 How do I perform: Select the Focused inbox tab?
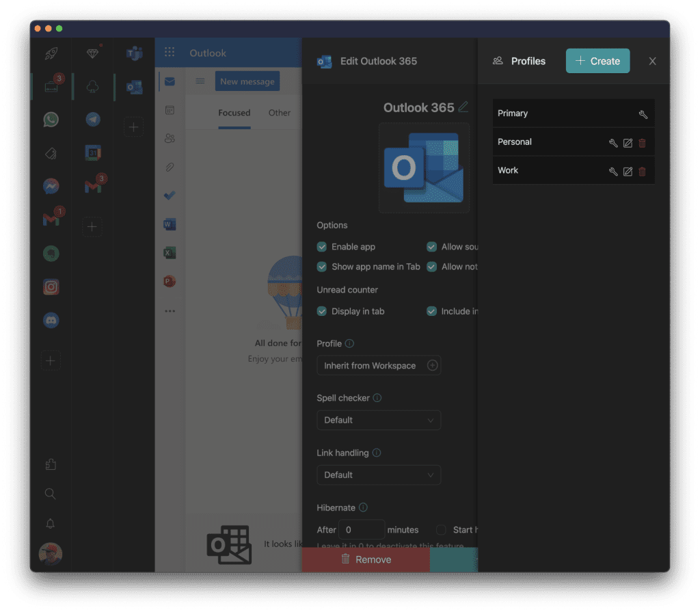(234, 113)
